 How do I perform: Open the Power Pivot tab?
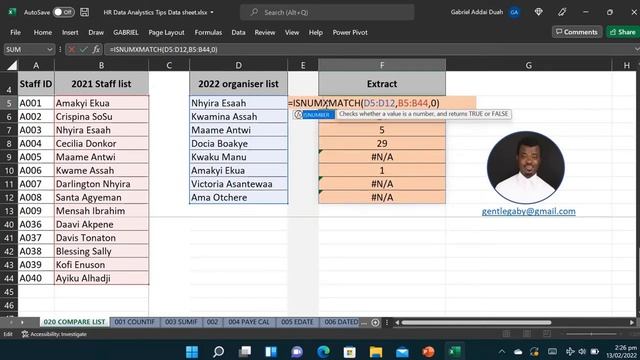(350, 32)
